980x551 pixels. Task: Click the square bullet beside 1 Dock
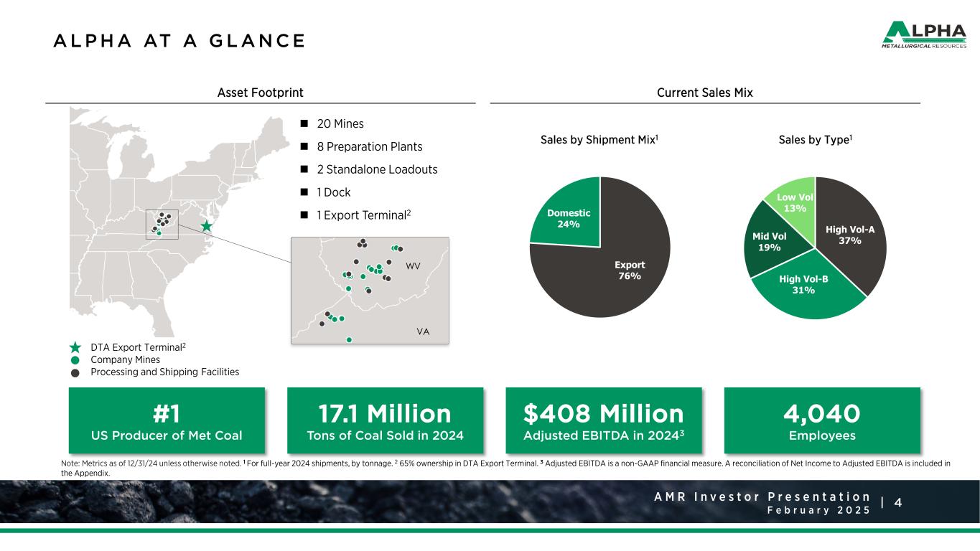click(304, 193)
